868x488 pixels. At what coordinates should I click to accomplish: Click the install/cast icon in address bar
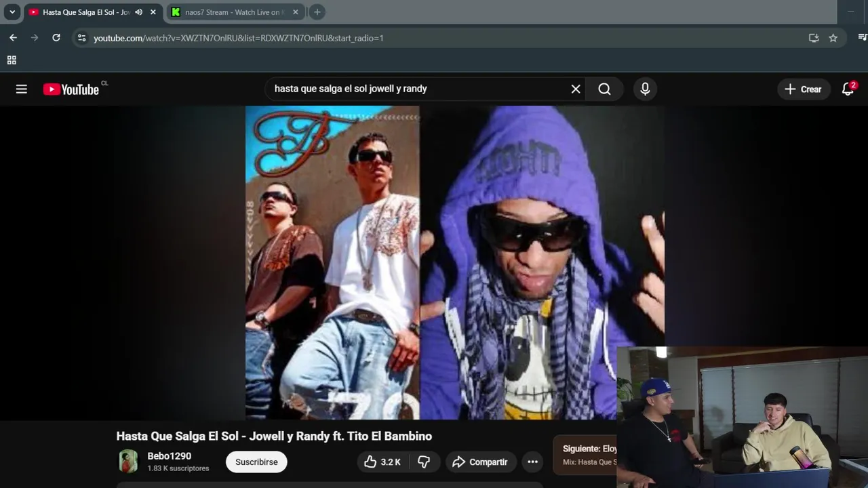pyautogui.click(x=814, y=38)
